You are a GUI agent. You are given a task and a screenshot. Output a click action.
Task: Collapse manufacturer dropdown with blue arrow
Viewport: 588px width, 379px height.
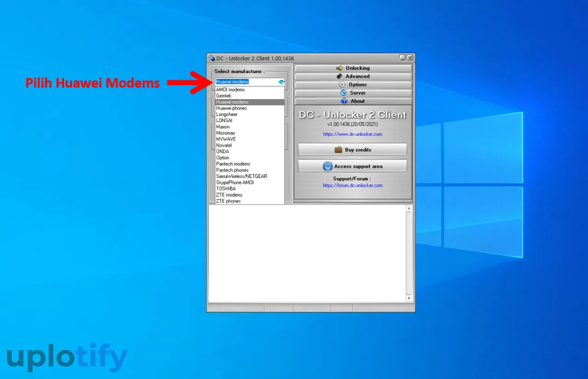281,82
